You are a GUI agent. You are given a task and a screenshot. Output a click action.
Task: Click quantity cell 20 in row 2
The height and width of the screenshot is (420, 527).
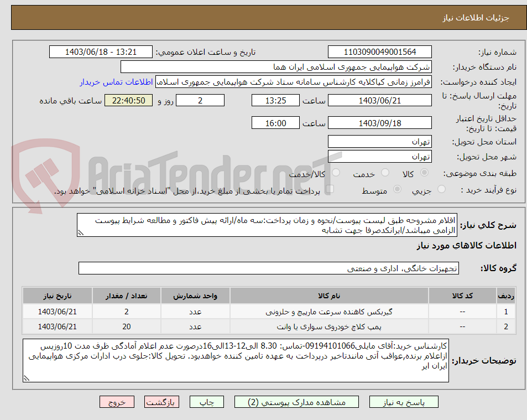tap(127, 326)
